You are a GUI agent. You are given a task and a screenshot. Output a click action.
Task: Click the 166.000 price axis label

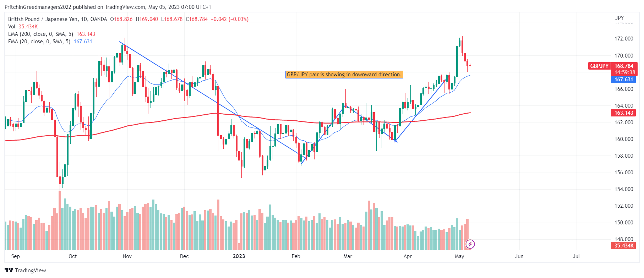pos(624,89)
